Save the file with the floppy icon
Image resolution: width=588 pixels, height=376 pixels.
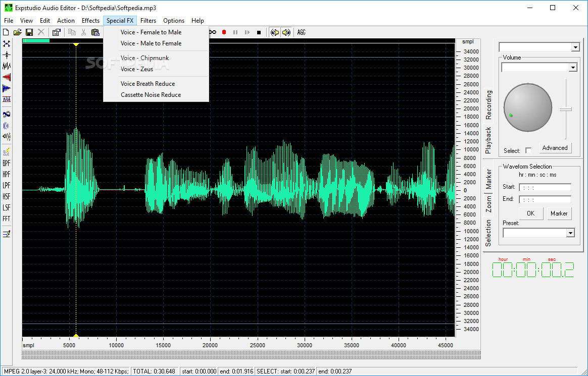(x=29, y=33)
